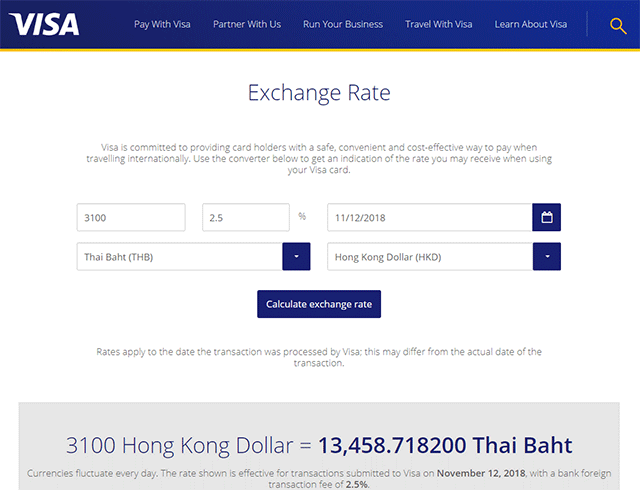The height and width of the screenshot is (490, 640).
Task: Click the Exchange Rate page heading
Action: 319,94
